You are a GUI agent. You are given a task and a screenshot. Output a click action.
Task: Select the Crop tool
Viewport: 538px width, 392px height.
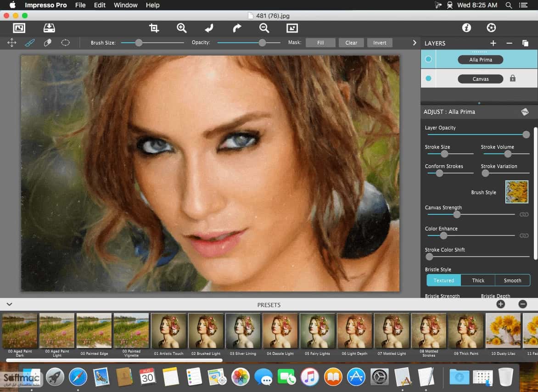[x=154, y=28]
